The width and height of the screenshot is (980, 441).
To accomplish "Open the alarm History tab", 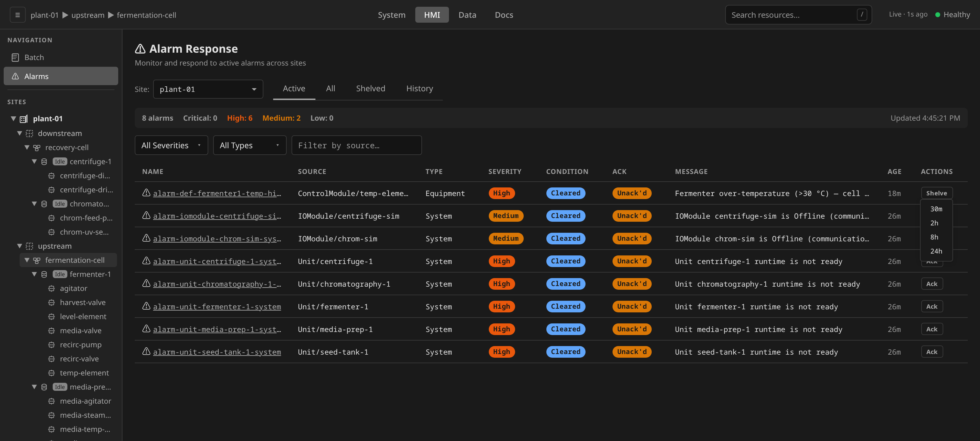I will tap(419, 88).
